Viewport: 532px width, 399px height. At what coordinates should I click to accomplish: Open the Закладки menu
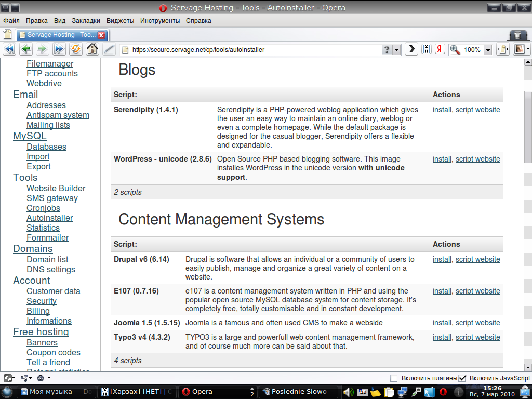86,21
